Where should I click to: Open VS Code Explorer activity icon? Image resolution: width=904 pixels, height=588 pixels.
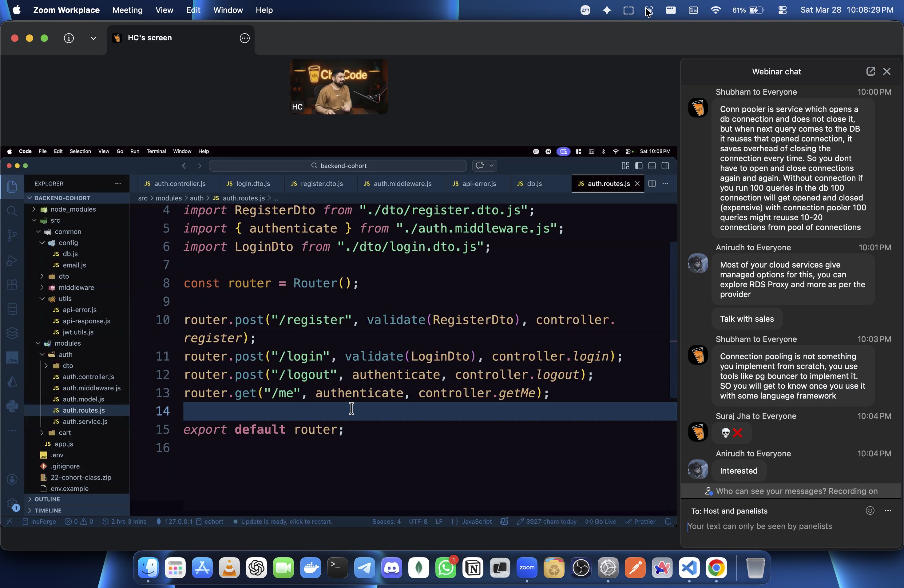[12, 186]
